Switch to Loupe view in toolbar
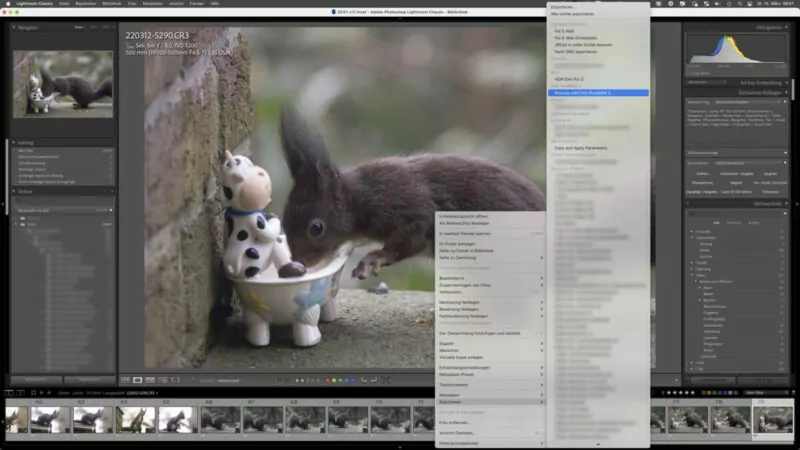 138,380
